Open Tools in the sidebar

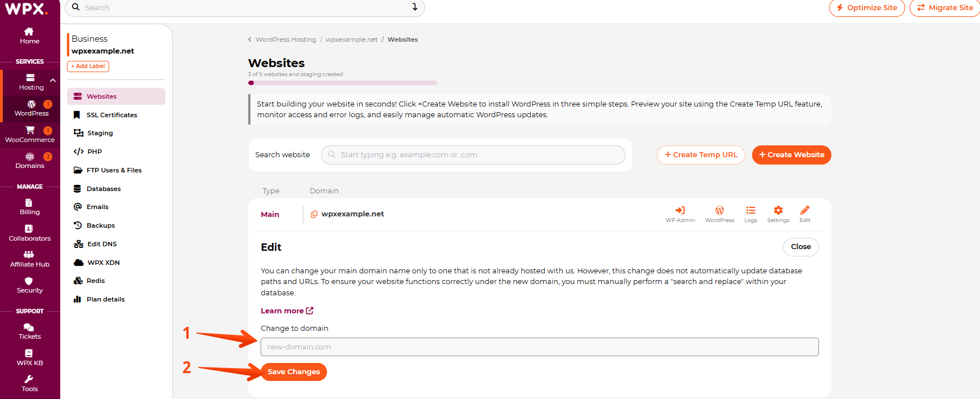point(30,384)
